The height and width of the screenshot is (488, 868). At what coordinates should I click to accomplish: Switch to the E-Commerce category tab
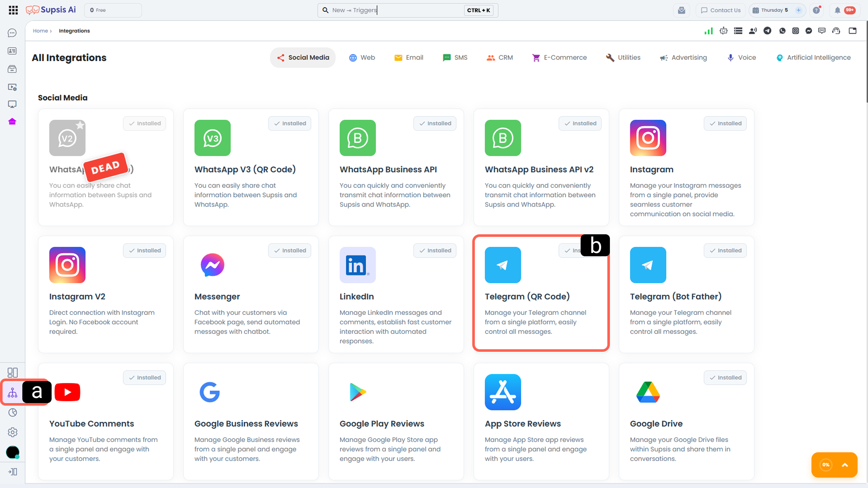pyautogui.click(x=559, y=57)
